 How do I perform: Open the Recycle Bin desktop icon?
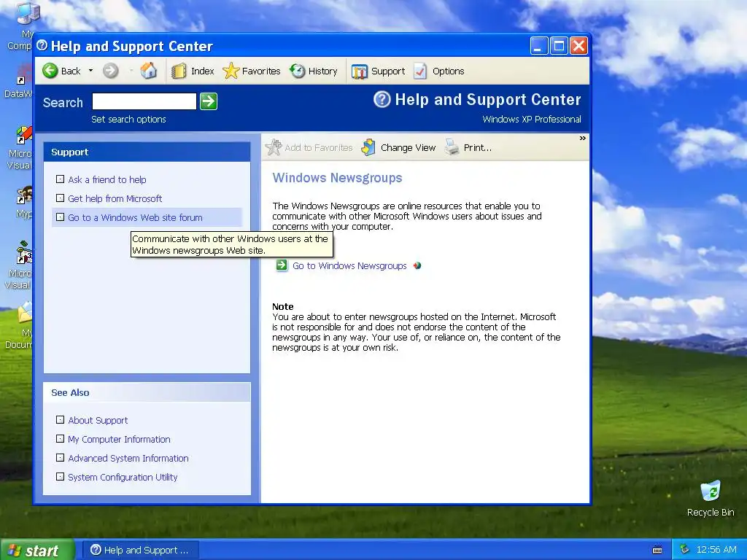point(711,499)
